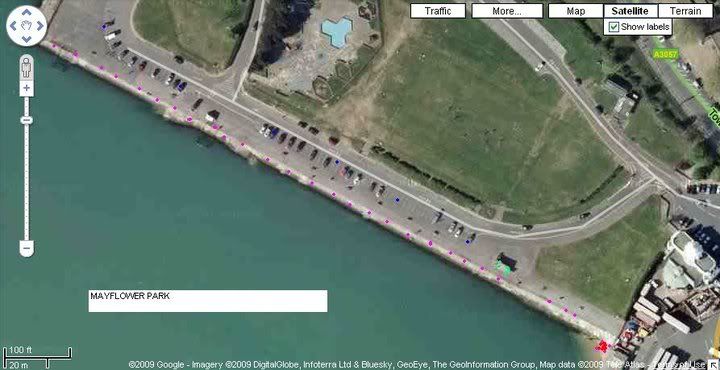
Task: Click the MAYFLOWER PARK text box
Action: click(x=208, y=301)
